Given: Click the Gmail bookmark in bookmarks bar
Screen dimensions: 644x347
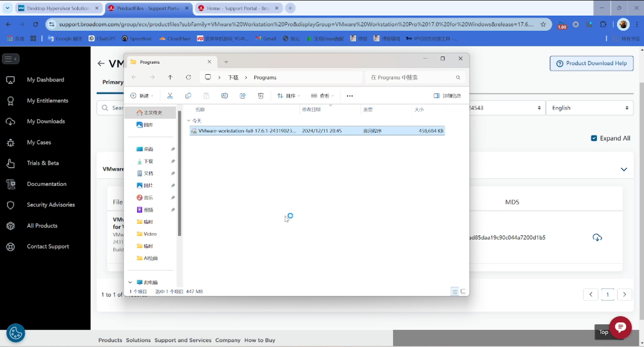Looking at the screenshot, I should [265, 38].
